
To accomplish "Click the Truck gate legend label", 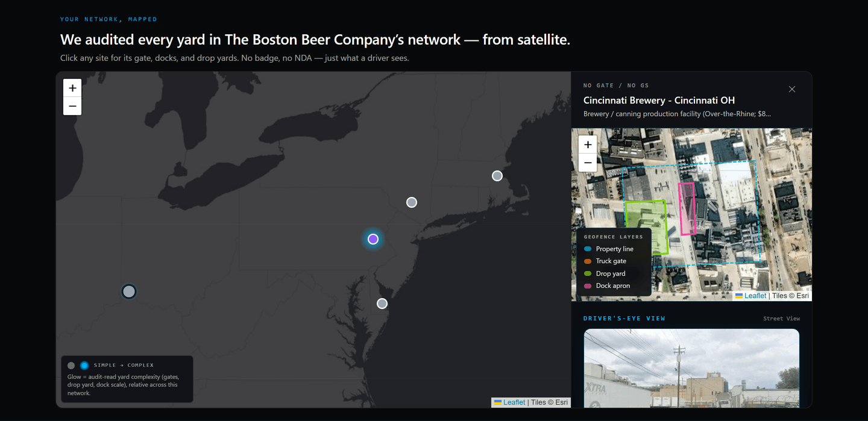I will (x=611, y=261).
